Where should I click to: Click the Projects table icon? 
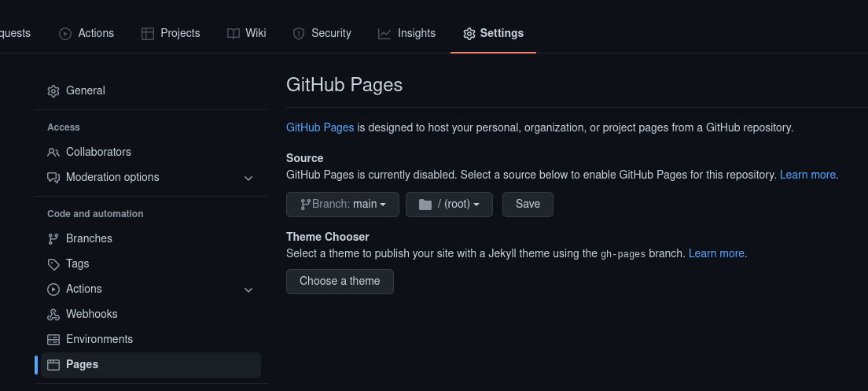coord(147,34)
